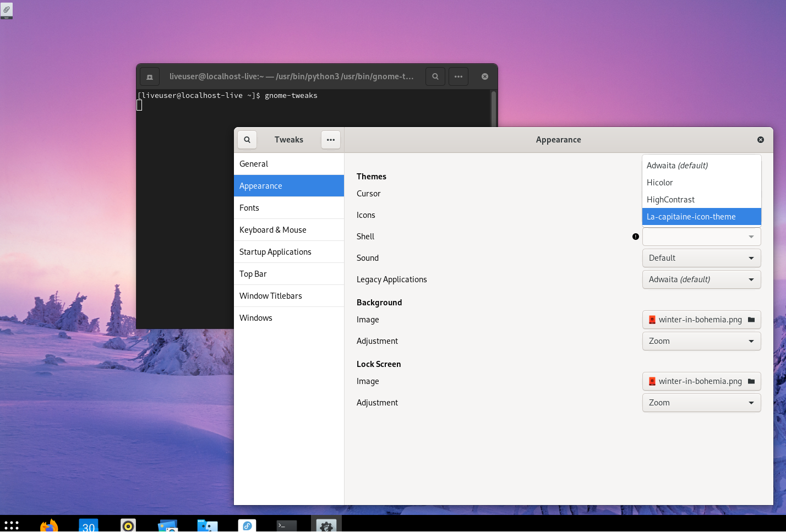This screenshot has height=532, width=786.
Task: Open the show applications grid icon
Action: (x=12, y=525)
